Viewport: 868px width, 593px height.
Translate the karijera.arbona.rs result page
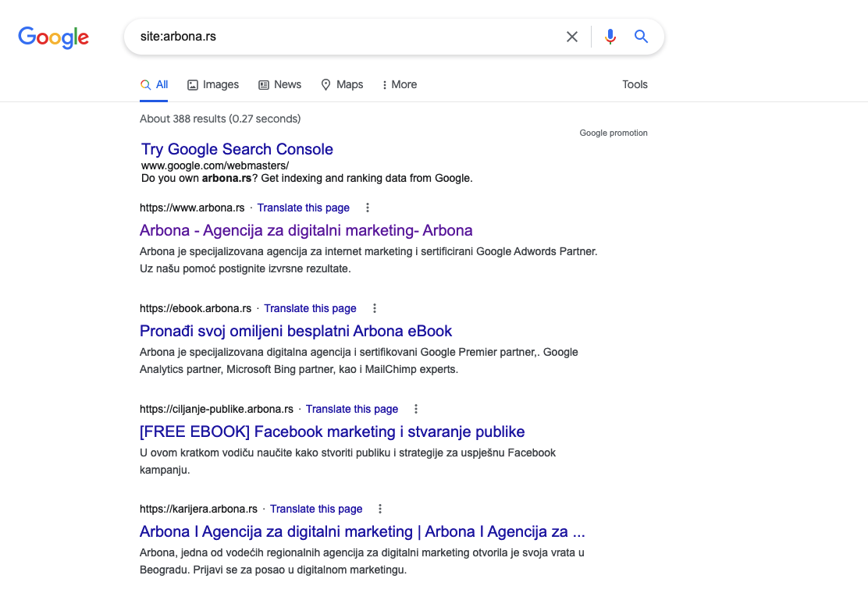(x=316, y=509)
